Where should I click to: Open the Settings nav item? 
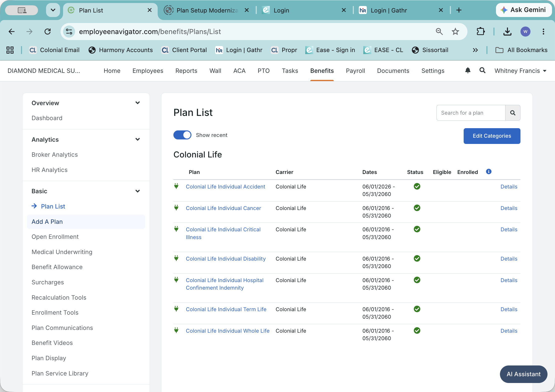pos(433,71)
